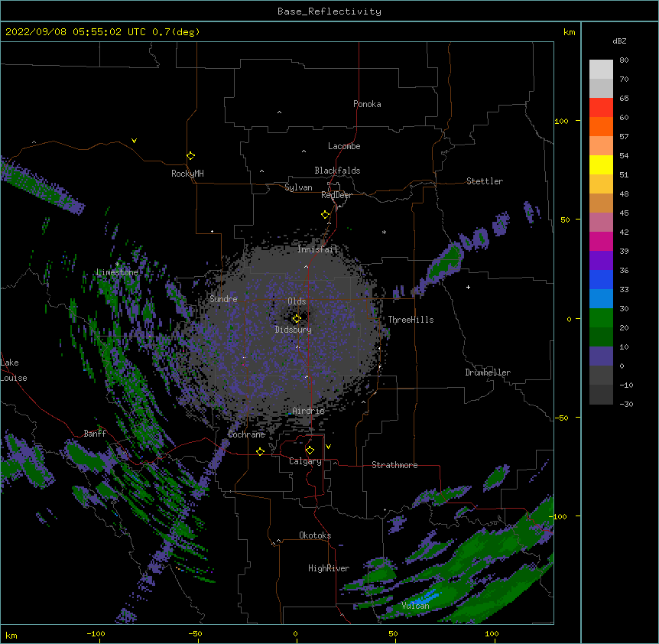The image size is (659, 644).
Task: Click the RockyMH label
Action: [187, 173]
